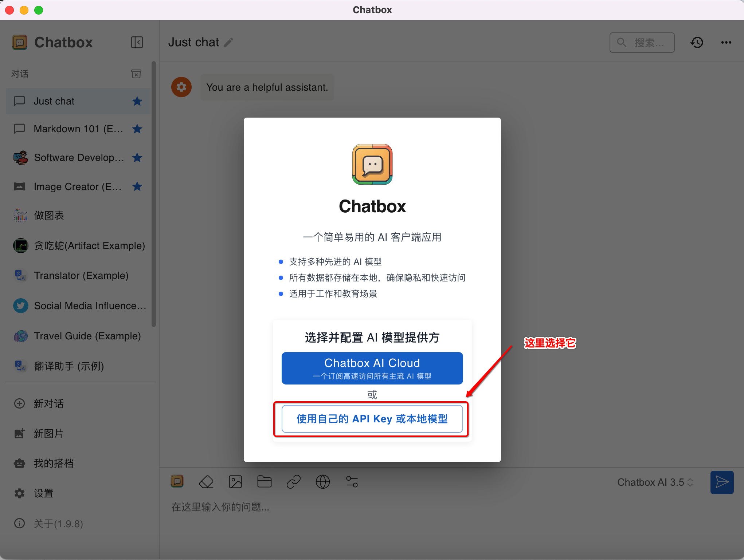Open Settings in the sidebar

pos(43,493)
